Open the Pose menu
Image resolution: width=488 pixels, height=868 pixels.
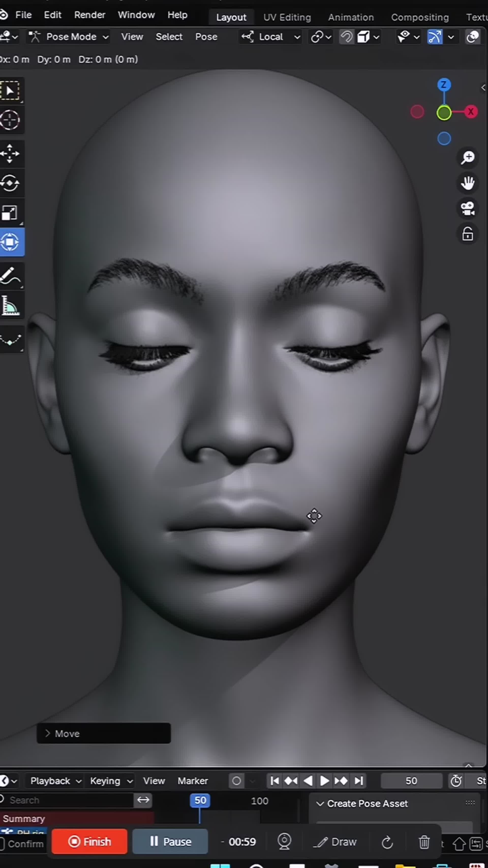[206, 37]
